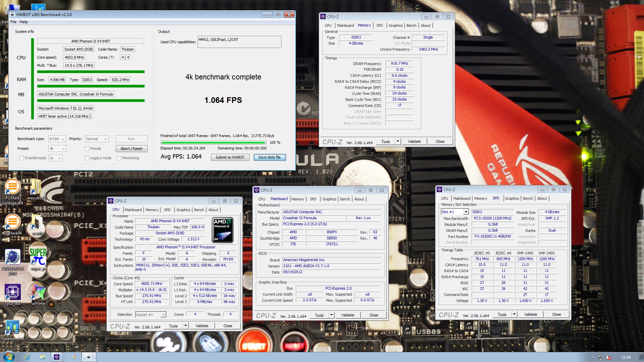Open the Priority Normal dropdown
The width and height of the screenshot is (644, 362).
[x=97, y=139]
